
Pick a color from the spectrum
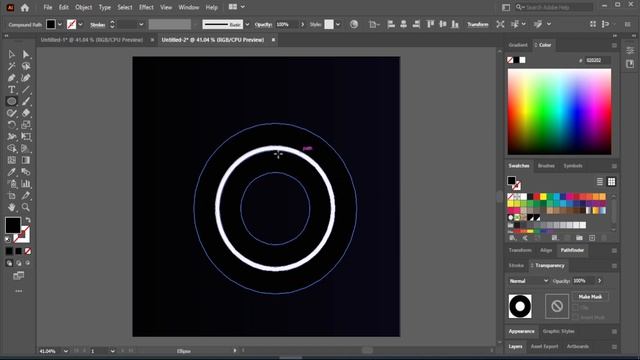coord(559,111)
